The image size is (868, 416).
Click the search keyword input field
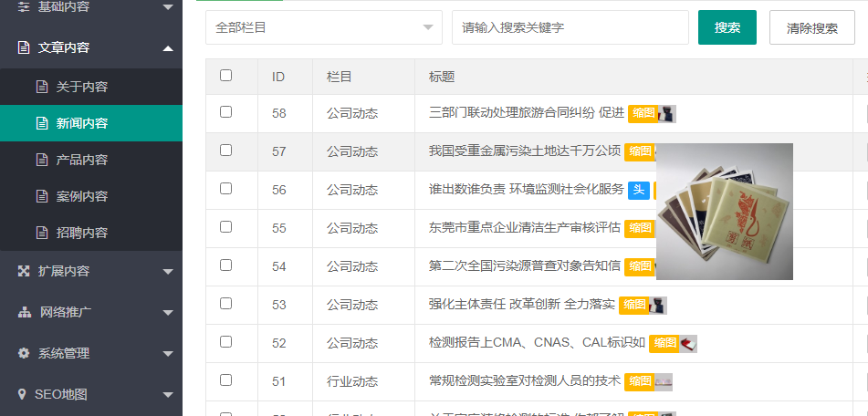pos(570,27)
